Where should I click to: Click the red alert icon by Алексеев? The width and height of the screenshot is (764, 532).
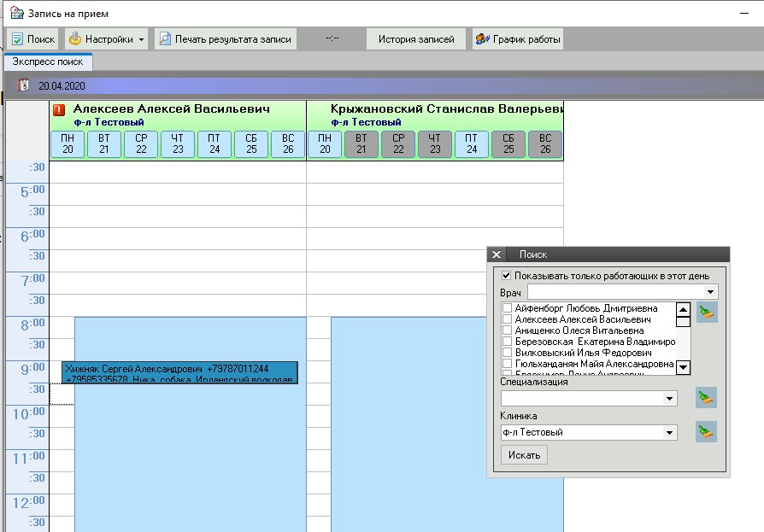[x=59, y=110]
